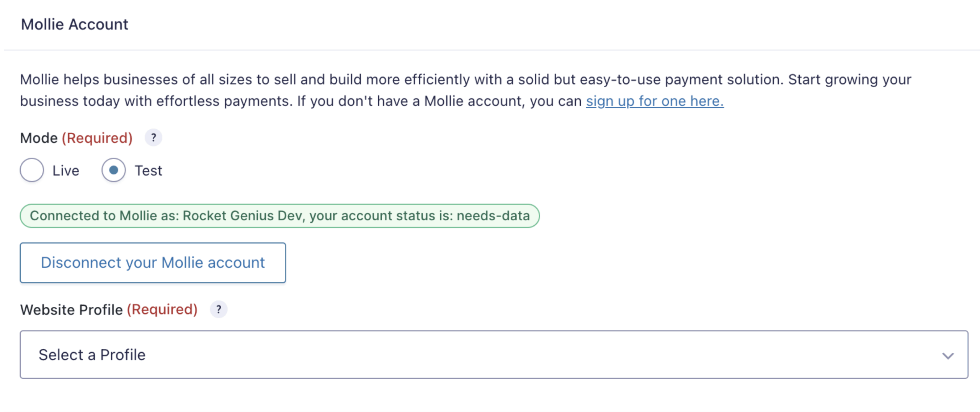Expand the "Select a Profile" dropdown

click(x=494, y=355)
